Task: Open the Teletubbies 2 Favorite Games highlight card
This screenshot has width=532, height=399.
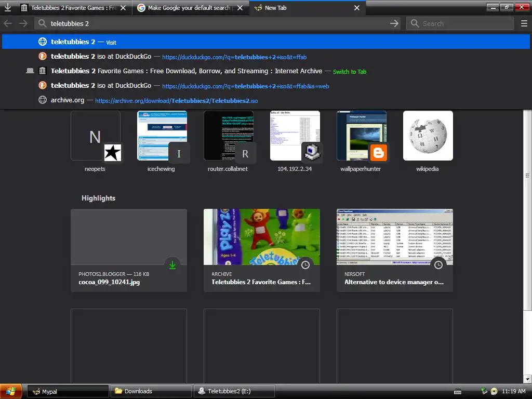Action: (262, 250)
